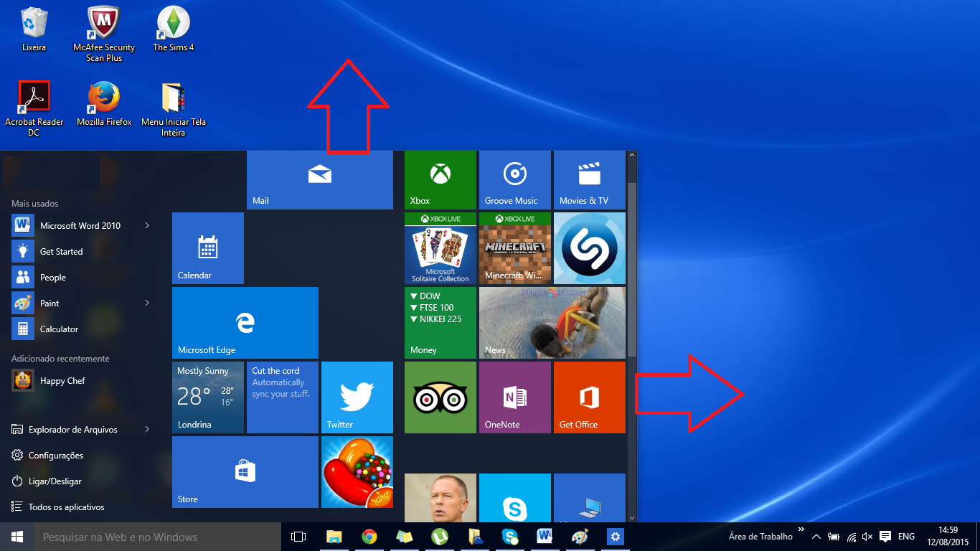Open the News tile
This screenshot has width=980, height=551.
(552, 323)
